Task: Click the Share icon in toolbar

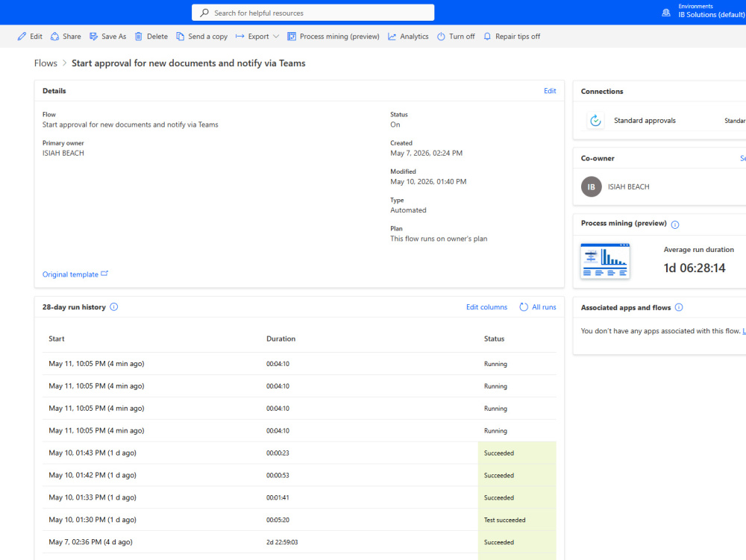Action: 55,37
